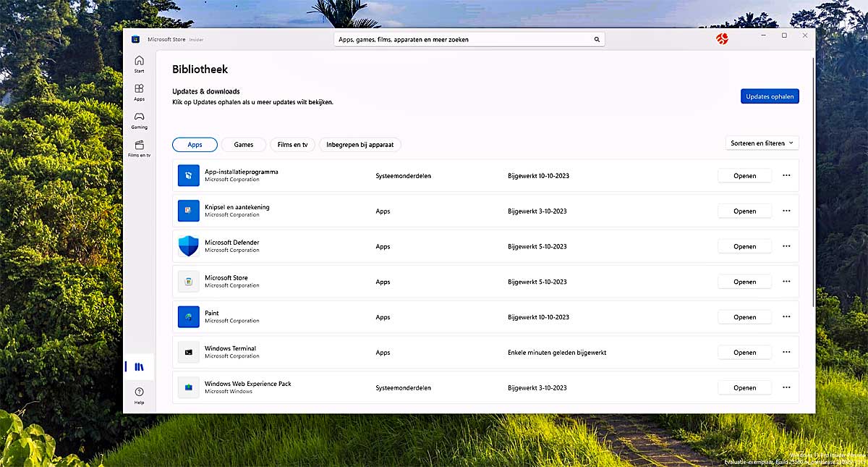The image size is (868, 467).
Task: Click the search magnifier icon
Action: point(597,40)
